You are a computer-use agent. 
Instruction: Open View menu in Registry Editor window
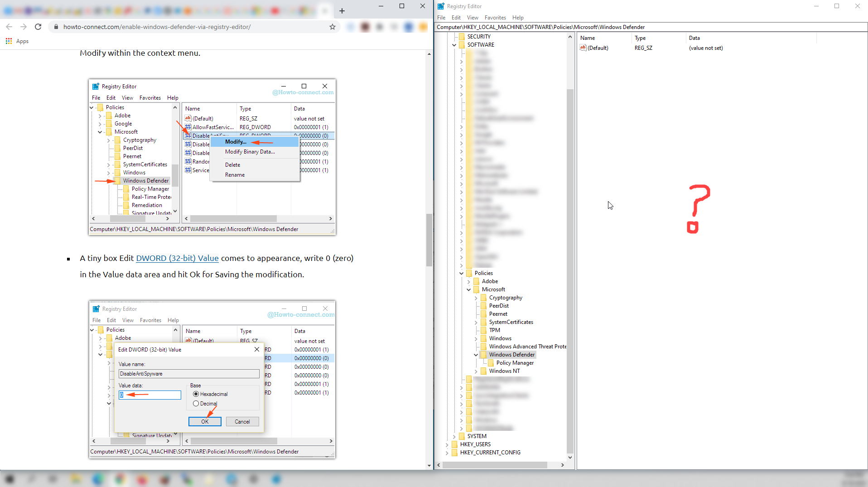473,18
